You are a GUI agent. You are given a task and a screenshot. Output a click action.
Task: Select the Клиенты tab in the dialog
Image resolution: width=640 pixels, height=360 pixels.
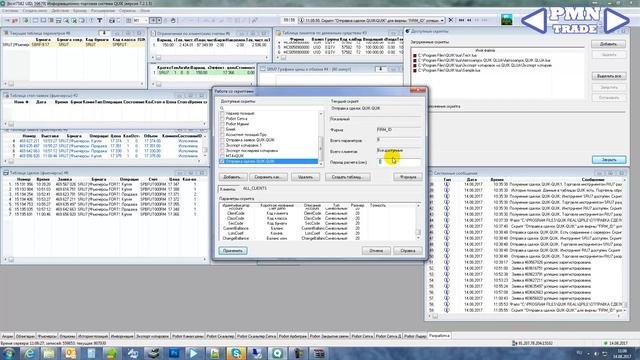(x=228, y=189)
